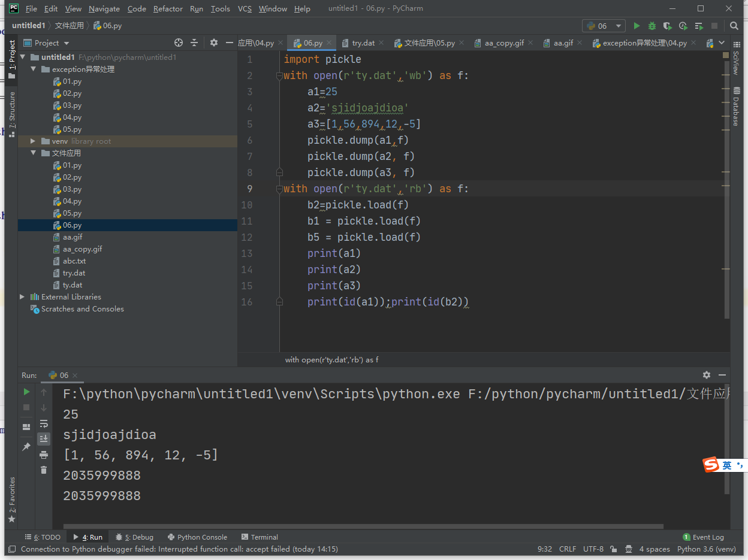Open Run panel settings gear

point(707,375)
